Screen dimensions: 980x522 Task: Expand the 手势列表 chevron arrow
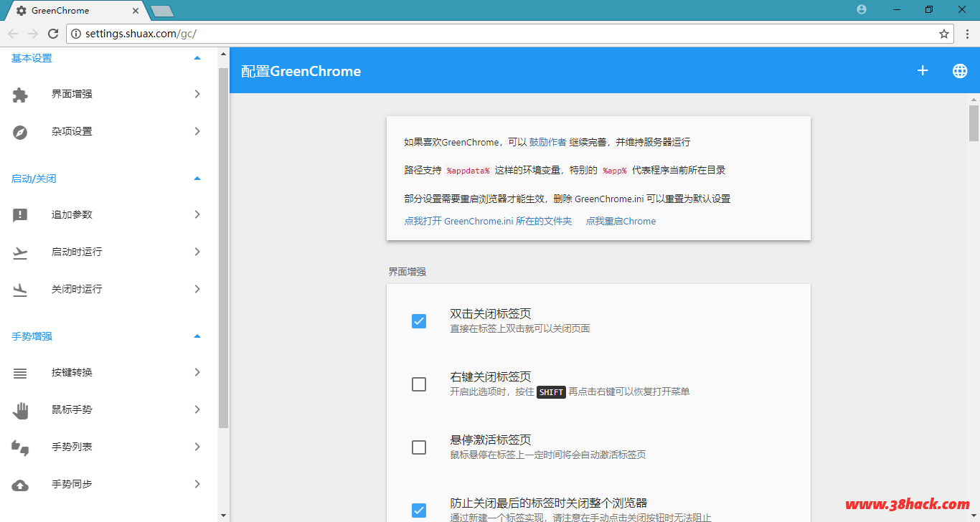197,447
